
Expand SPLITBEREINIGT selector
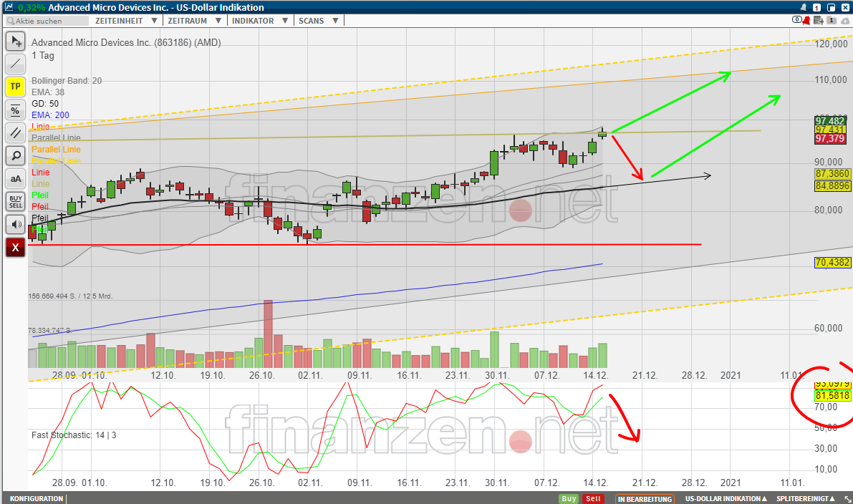(x=806, y=498)
